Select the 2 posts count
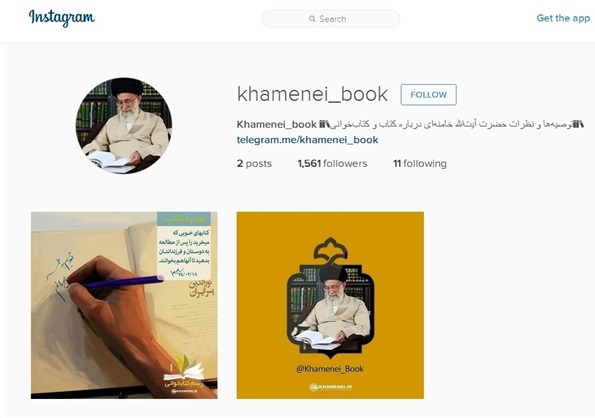 point(254,163)
